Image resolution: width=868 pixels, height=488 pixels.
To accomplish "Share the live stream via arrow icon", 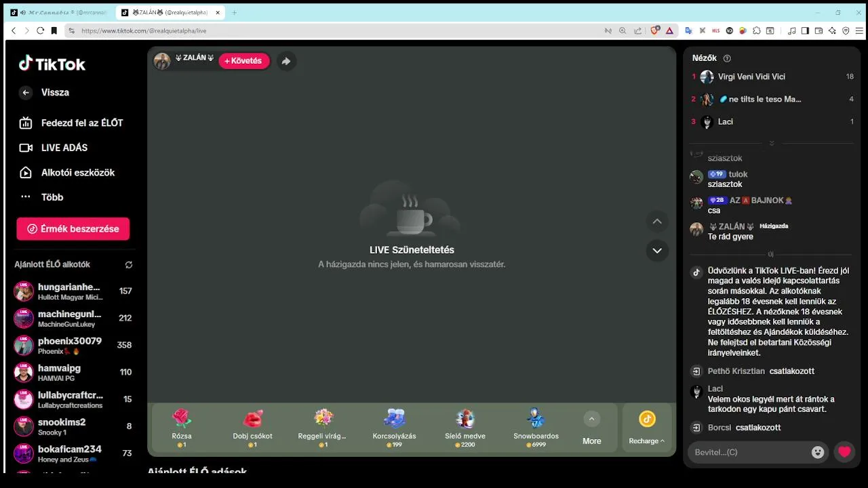I will tap(286, 61).
